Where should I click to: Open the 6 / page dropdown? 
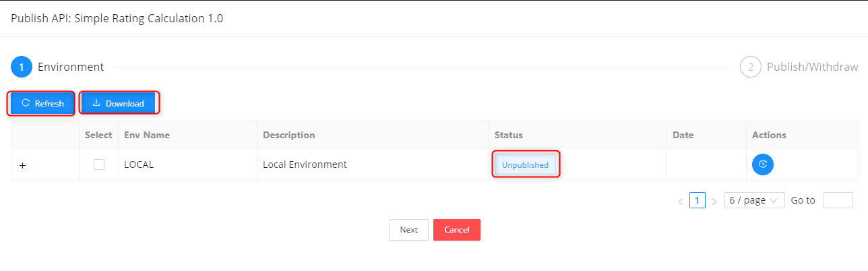point(754,200)
